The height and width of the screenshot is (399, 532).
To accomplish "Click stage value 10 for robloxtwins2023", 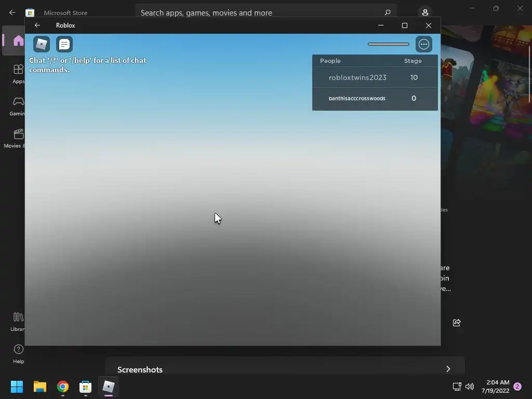I will (414, 78).
